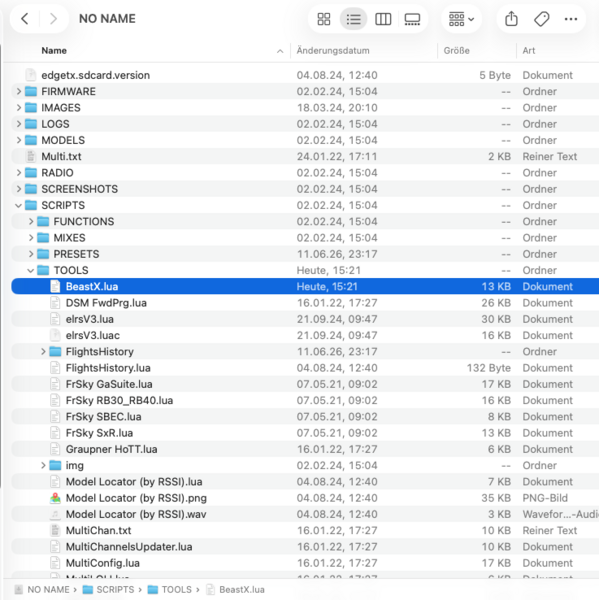This screenshot has width=599, height=600.
Task: Open the more actions ellipsis menu
Action: pos(571,19)
